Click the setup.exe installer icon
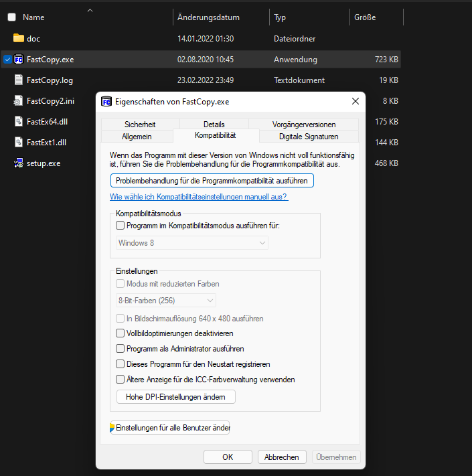 click(19, 163)
